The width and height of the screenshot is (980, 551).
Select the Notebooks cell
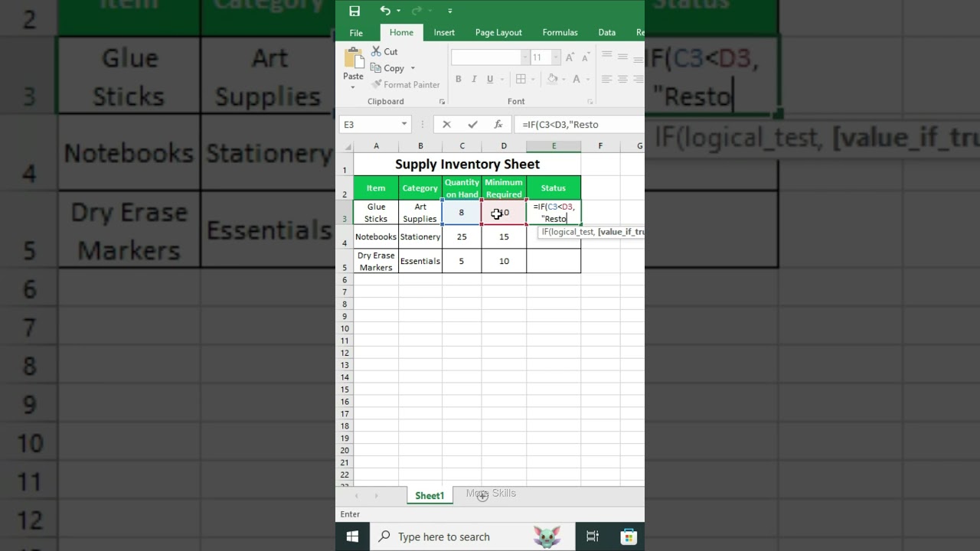376,236
